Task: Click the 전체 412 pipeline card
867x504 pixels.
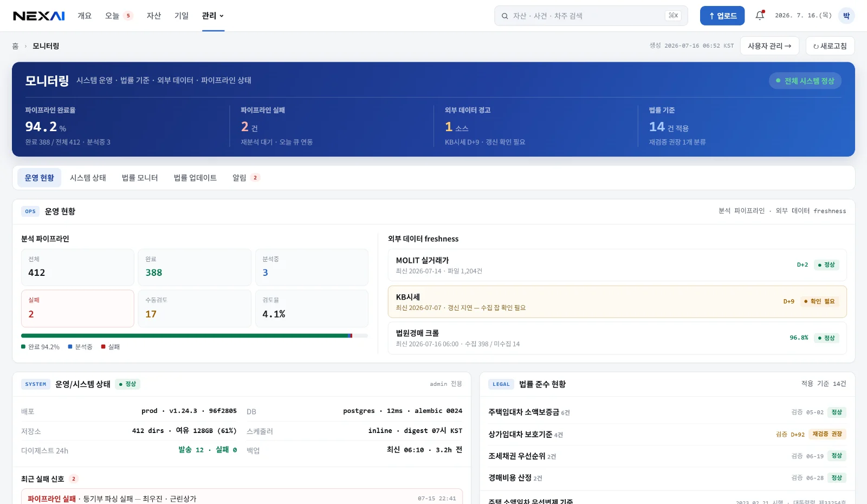Action: [x=77, y=267]
